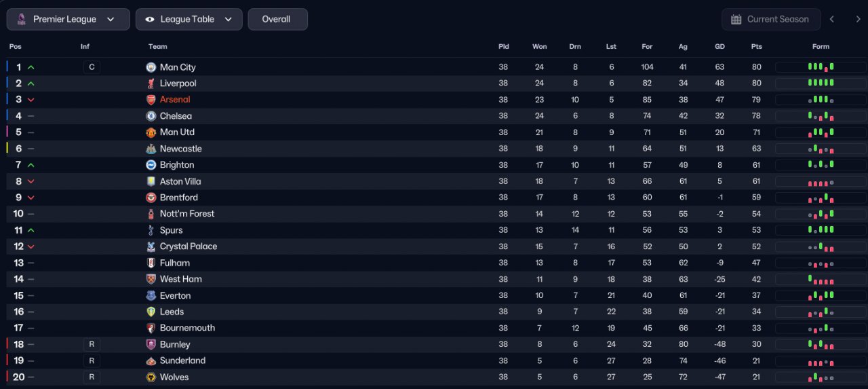868x389 pixels.
Task: Sort table by GD column header
Action: tap(719, 47)
